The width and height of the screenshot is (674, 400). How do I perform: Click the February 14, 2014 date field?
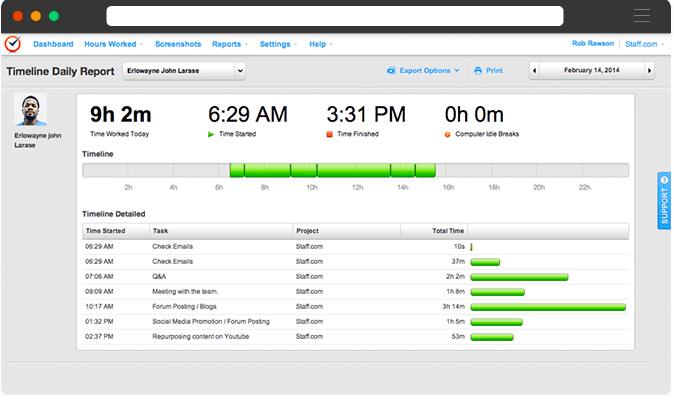click(592, 70)
